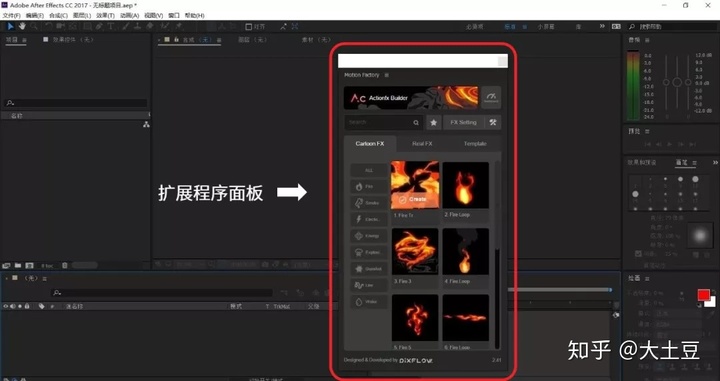Show ALL effect categories
Viewport: 720px width, 381px height.
(x=369, y=170)
